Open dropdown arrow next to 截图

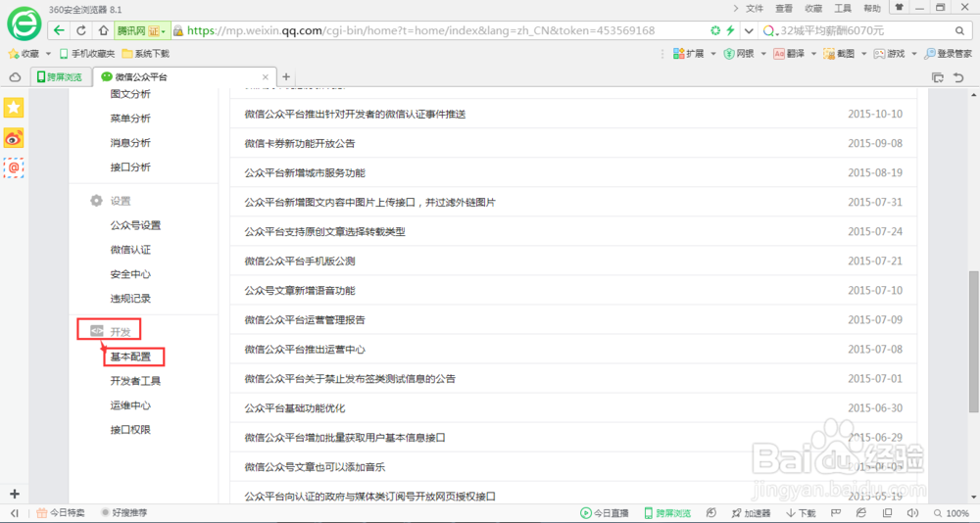click(x=863, y=55)
